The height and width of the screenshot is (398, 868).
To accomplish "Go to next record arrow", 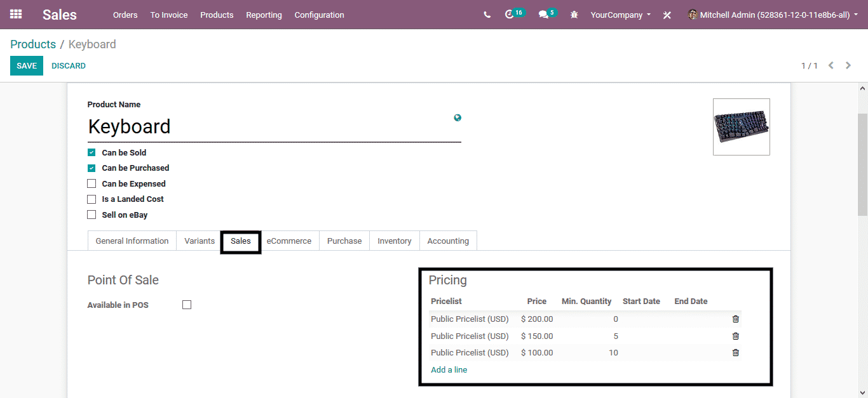I will click(848, 65).
